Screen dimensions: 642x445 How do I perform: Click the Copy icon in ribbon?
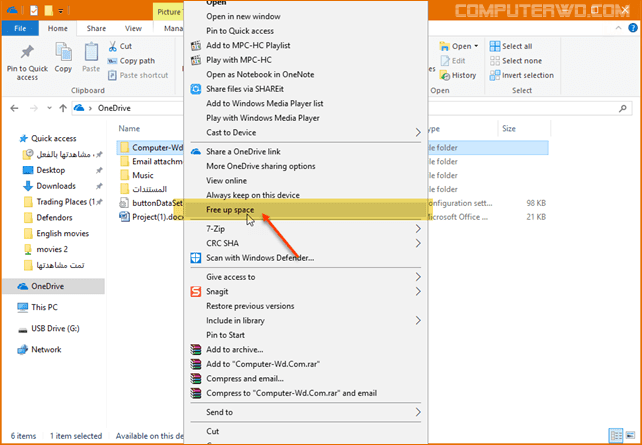pyautogui.click(x=63, y=52)
